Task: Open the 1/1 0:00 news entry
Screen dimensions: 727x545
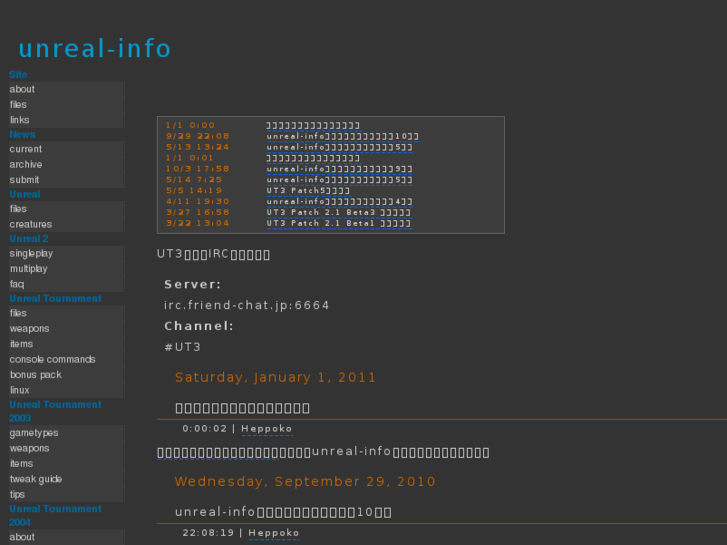Action: [x=313, y=126]
